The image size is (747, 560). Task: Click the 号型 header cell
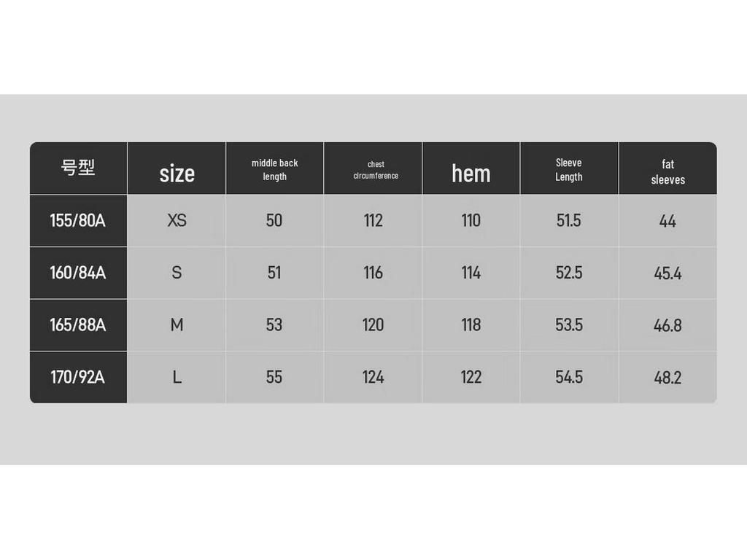click(78, 168)
